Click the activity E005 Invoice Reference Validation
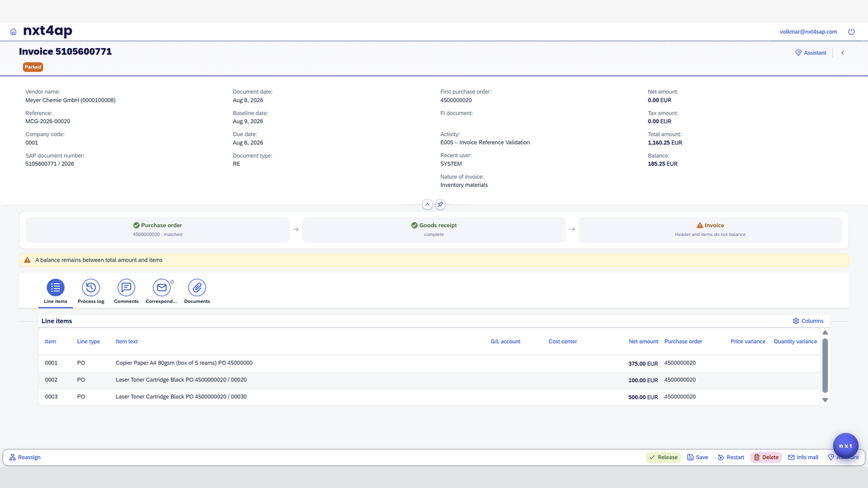This screenshot has height=488, width=868. 485,143
